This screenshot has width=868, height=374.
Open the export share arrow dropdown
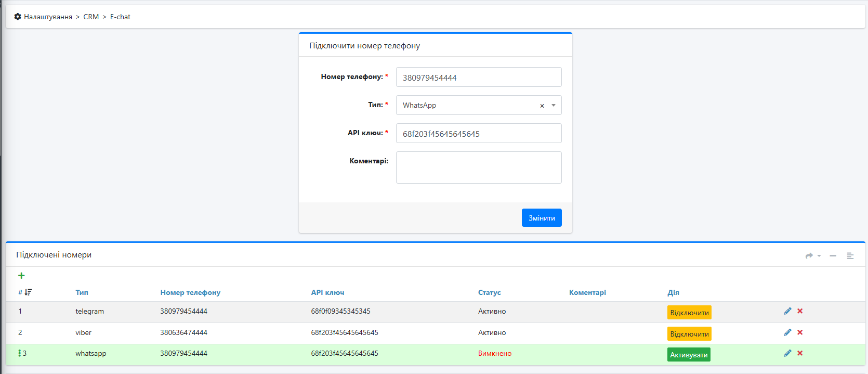pos(812,256)
